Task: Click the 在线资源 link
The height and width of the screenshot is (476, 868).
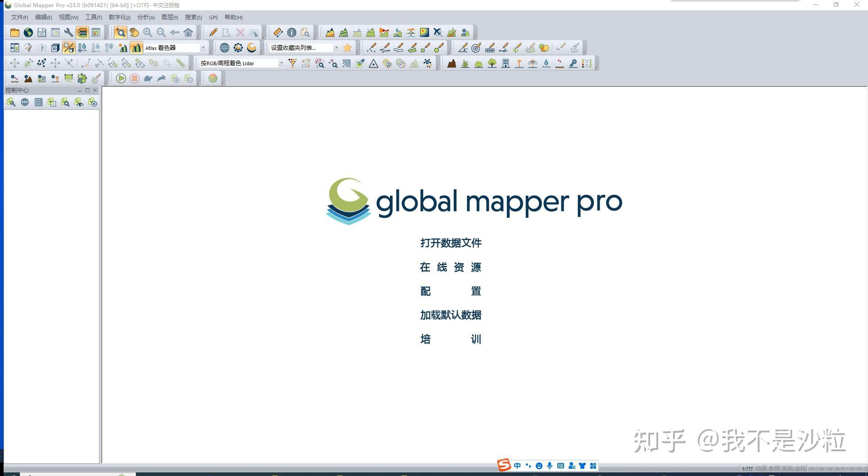Action: 450,267
